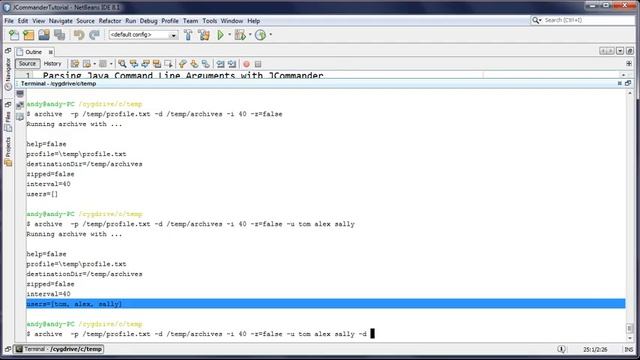Toggle rectangular selection in editor toolbar
This screenshot has width=640, height=360.
168,64
